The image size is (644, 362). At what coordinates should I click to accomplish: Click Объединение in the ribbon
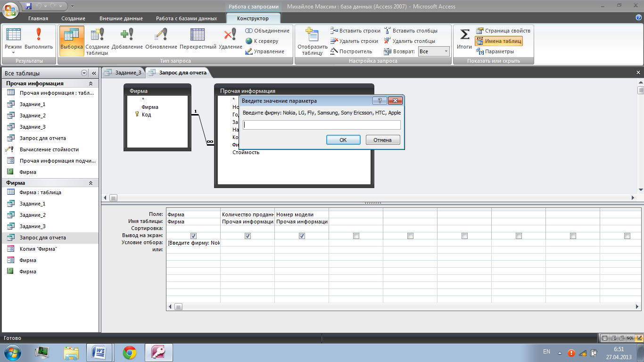(x=267, y=31)
